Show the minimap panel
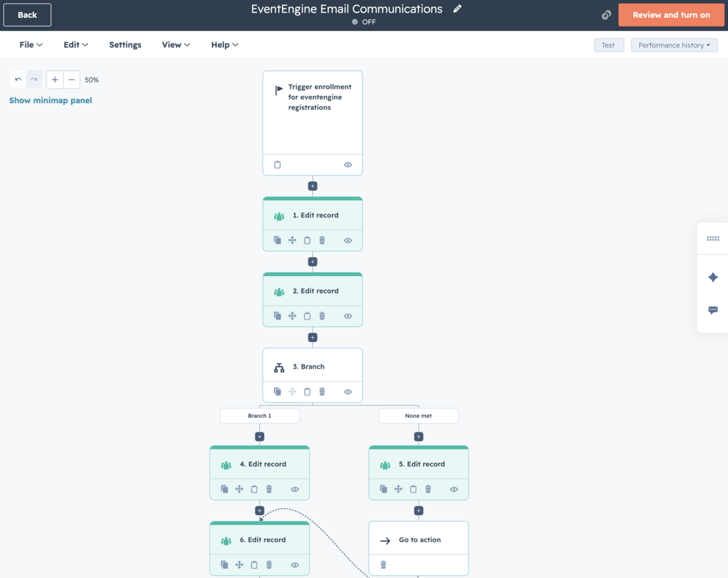728x578 pixels. click(x=50, y=101)
